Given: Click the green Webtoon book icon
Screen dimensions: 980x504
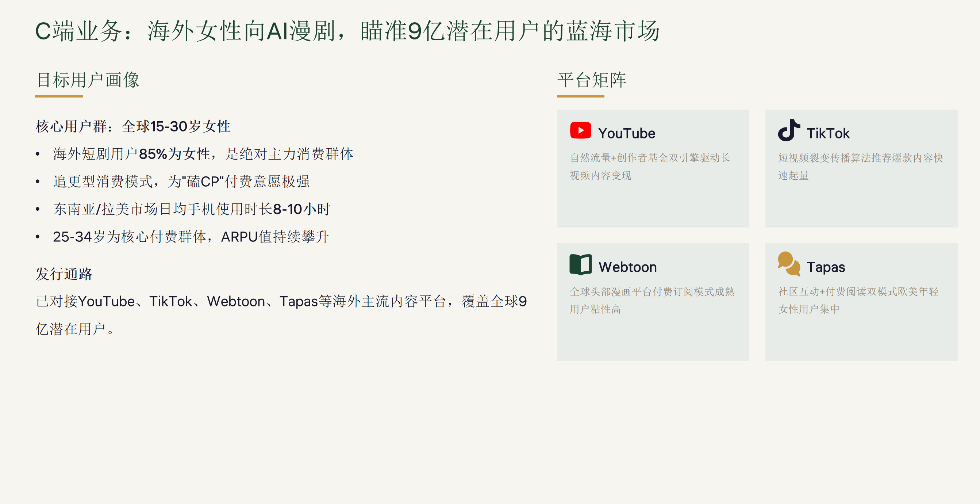Looking at the screenshot, I should point(580,264).
